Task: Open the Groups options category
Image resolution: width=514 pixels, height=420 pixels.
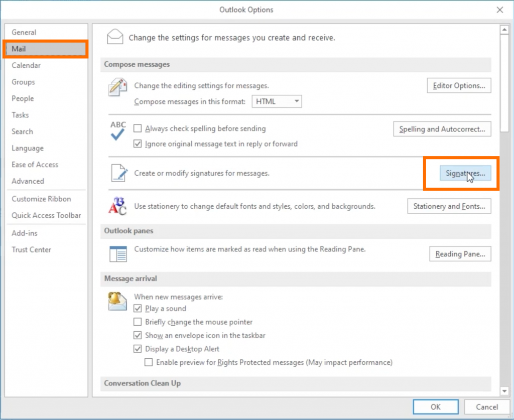Action: coord(46,82)
